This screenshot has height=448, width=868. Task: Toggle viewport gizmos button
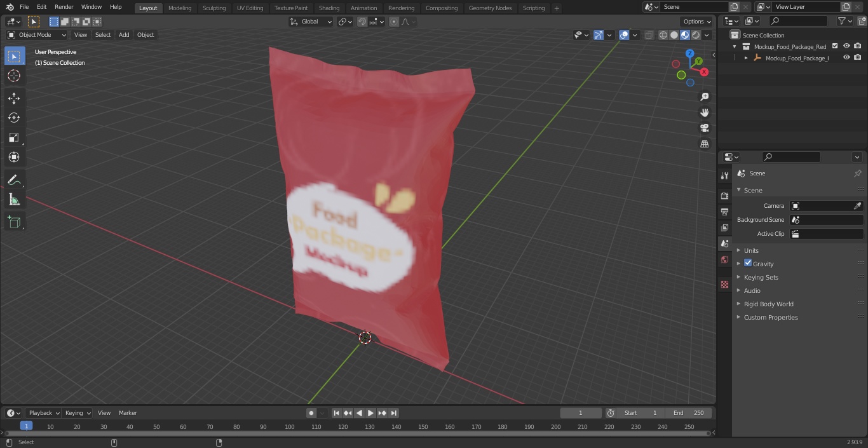coord(599,35)
